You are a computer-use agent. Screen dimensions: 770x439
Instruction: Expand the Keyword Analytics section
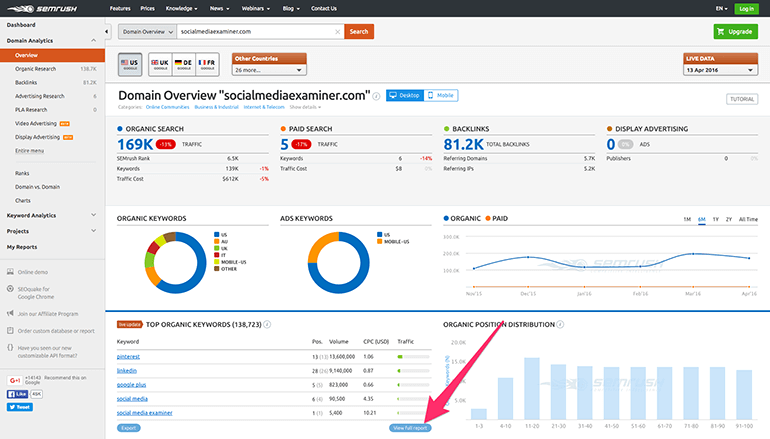[93, 215]
